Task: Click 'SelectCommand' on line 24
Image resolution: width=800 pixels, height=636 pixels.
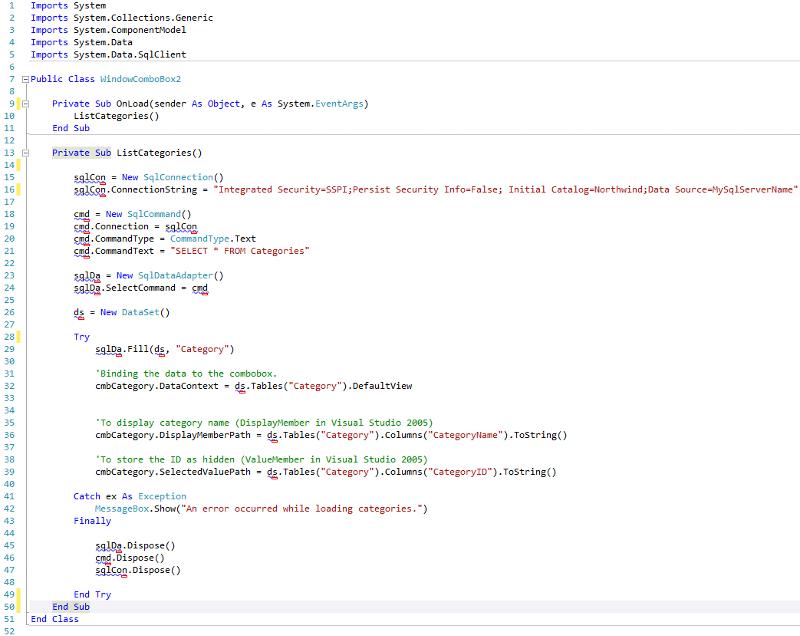Action: point(140,288)
